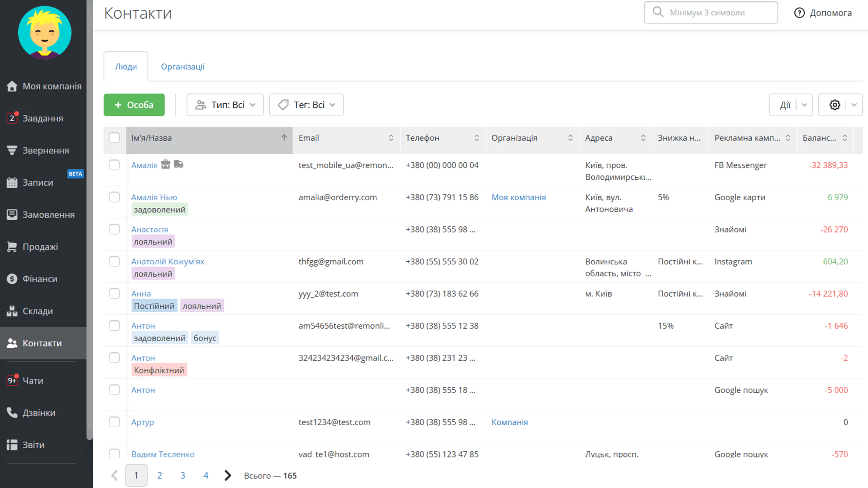
Task: Click the truck icon next to Амалія
Action: [178, 164]
